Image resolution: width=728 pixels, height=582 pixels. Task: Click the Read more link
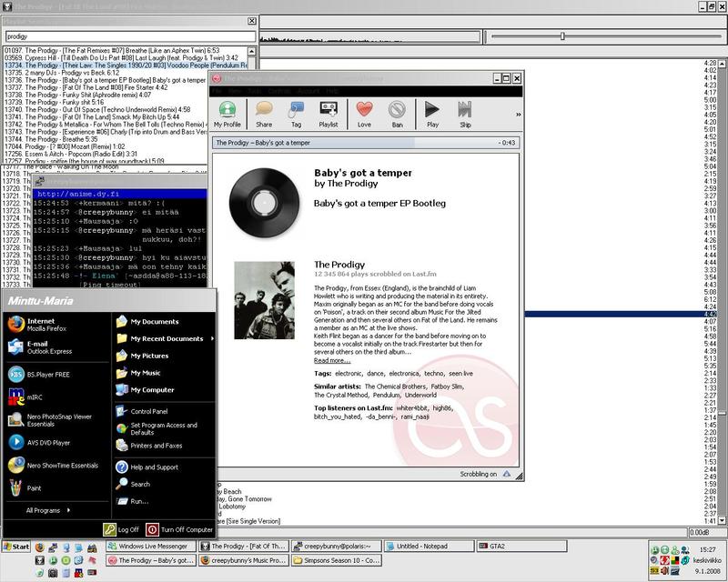(x=332, y=360)
